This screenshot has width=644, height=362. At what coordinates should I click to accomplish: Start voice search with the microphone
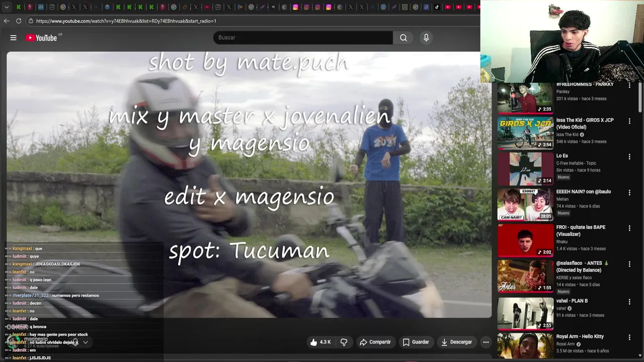[426, 38]
